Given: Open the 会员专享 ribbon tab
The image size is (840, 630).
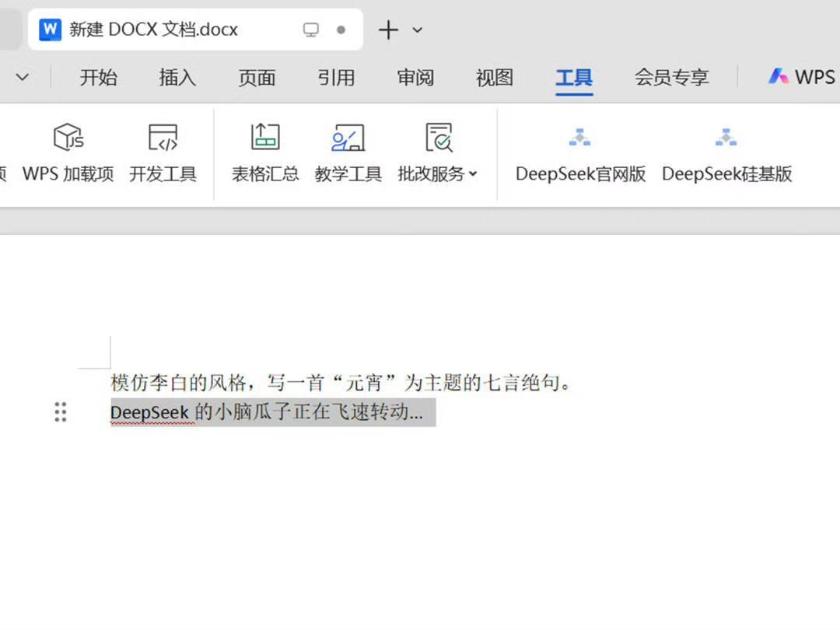Looking at the screenshot, I should 672,78.
